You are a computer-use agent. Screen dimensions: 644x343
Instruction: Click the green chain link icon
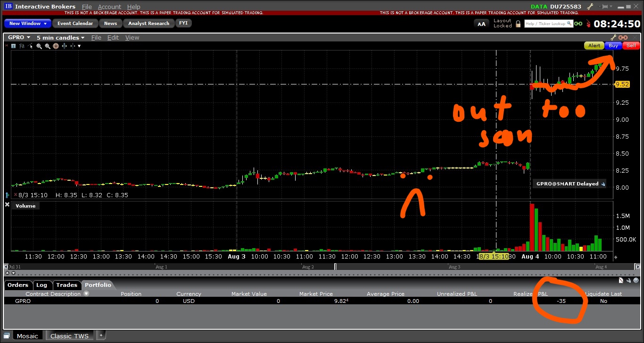578,24
